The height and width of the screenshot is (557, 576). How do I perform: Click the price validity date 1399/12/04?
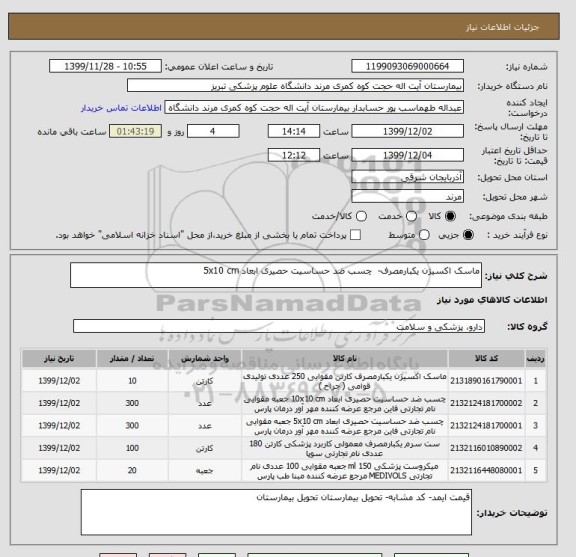point(407,155)
